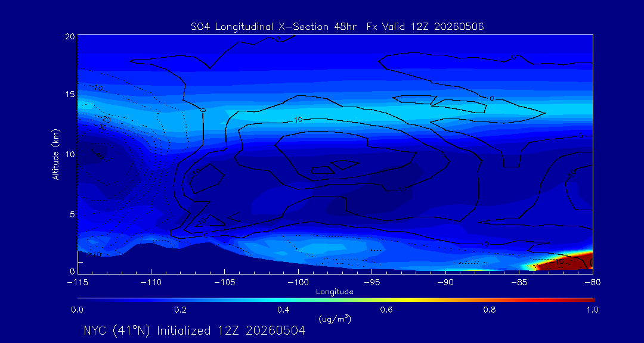
Task: Click the Altitude (km) axis title
Action: coord(55,154)
